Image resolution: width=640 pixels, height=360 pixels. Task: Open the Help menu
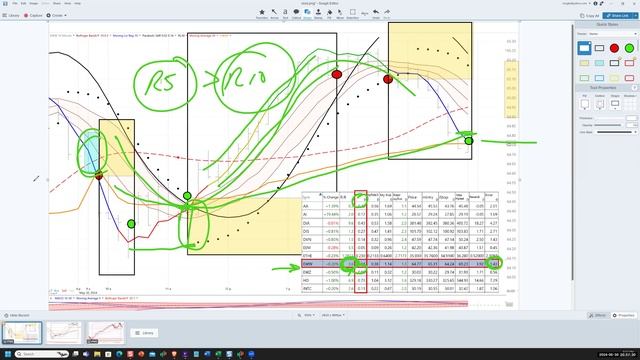[x=77, y=3]
